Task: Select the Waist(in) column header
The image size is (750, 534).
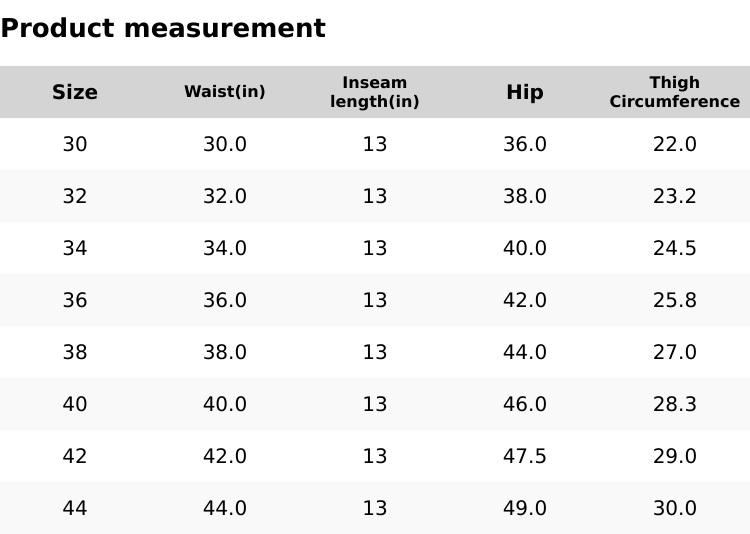Action: (225, 92)
